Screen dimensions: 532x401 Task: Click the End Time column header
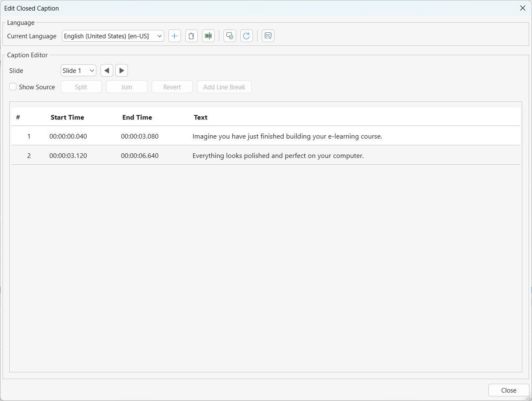click(x=137, y=117)
